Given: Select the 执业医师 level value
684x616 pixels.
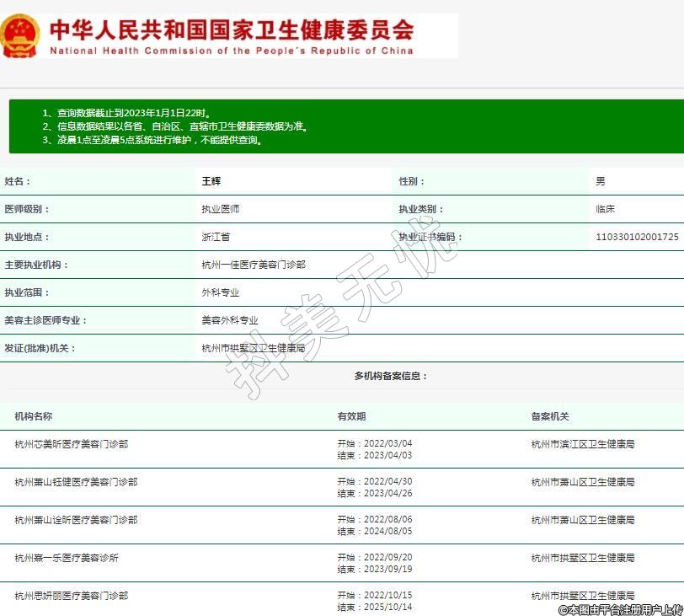Looking at the screenshot, I should point(220,209).
